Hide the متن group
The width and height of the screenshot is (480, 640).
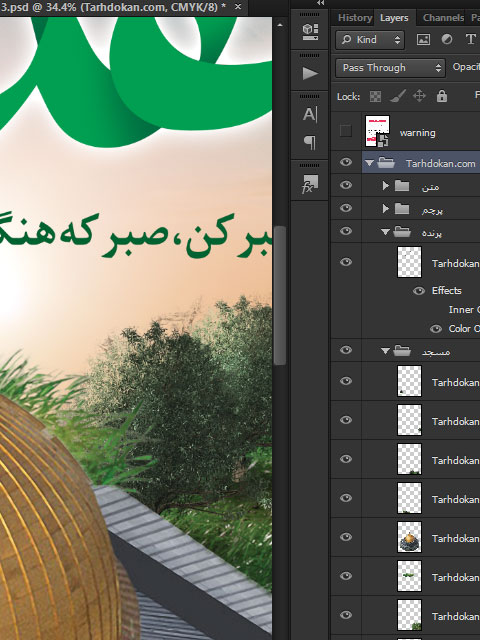[x=346, y=185]
